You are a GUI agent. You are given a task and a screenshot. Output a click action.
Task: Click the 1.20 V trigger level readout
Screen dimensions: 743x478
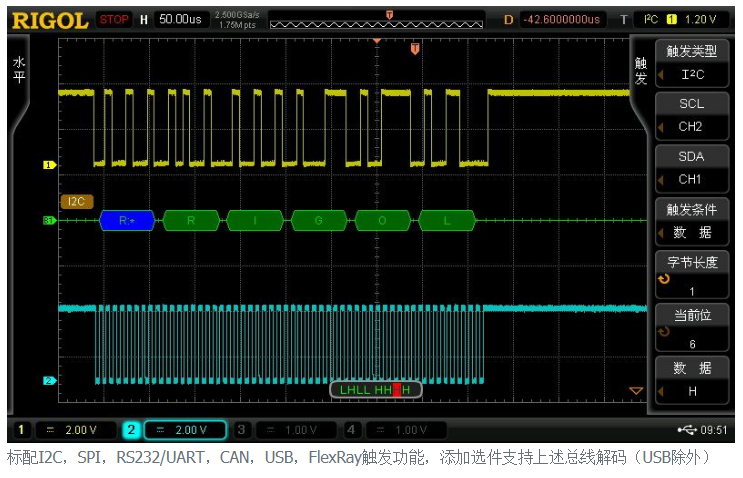coord(700,19)
